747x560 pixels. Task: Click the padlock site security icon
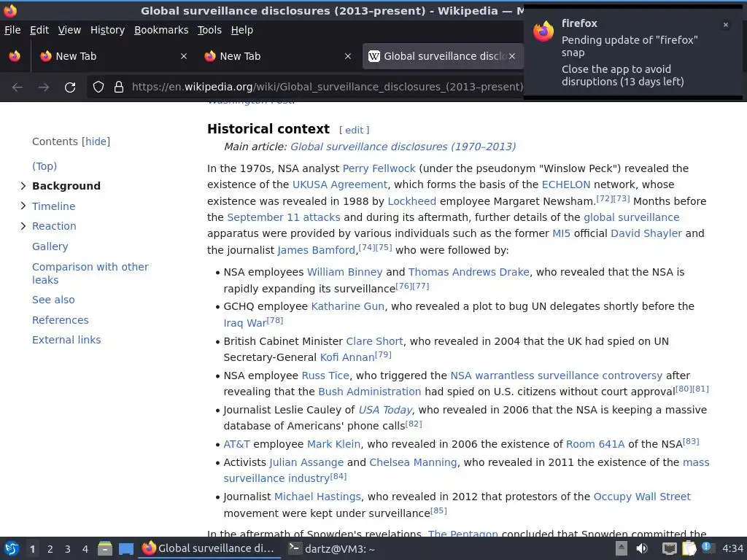(119, 87)
